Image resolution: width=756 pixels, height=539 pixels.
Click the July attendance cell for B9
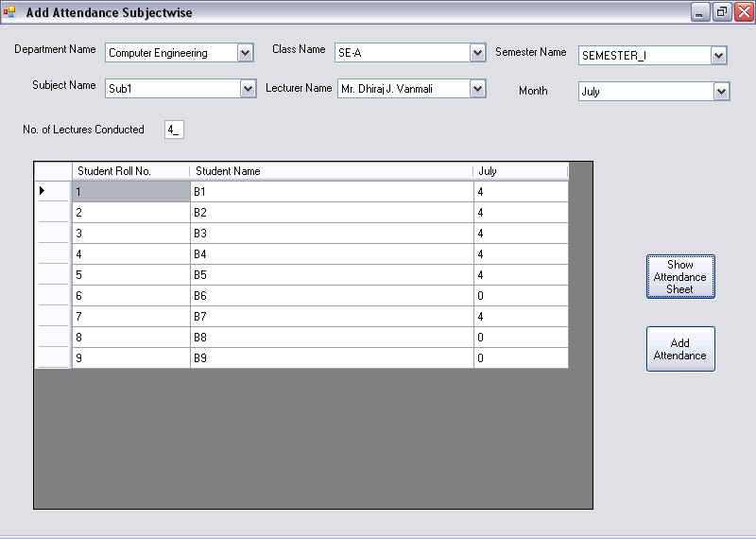click(520, 358)
